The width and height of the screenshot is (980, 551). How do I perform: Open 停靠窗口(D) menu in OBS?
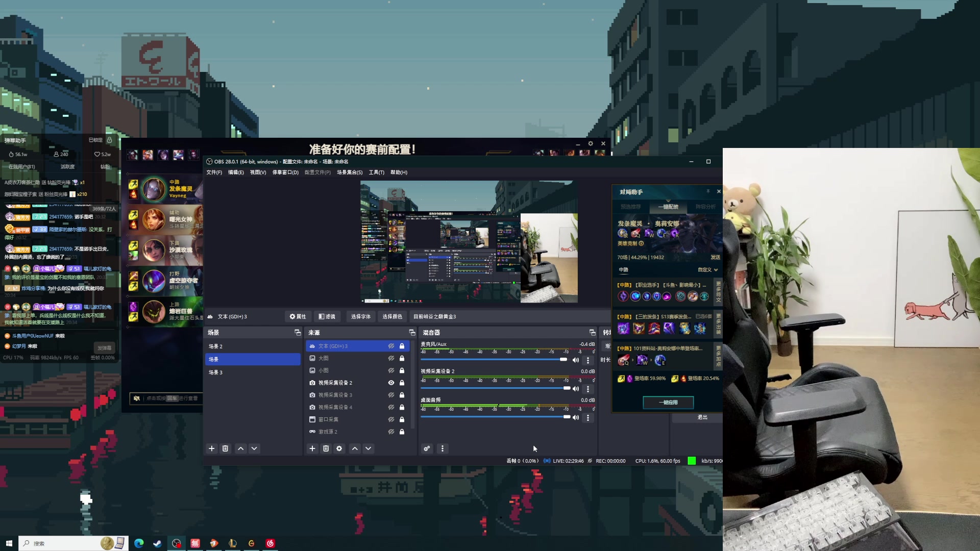coord(285,172)
